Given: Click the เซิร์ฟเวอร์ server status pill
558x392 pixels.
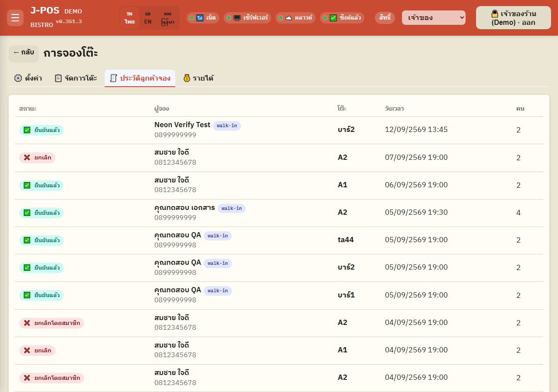Looking at the screenshot, I should point(247,18).
